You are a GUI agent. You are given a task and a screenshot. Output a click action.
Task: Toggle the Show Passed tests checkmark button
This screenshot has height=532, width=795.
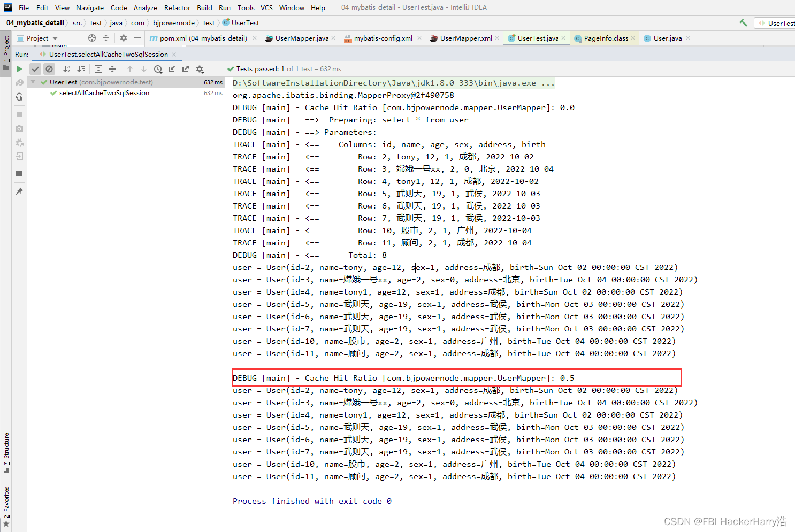click(x=35, y=69)
